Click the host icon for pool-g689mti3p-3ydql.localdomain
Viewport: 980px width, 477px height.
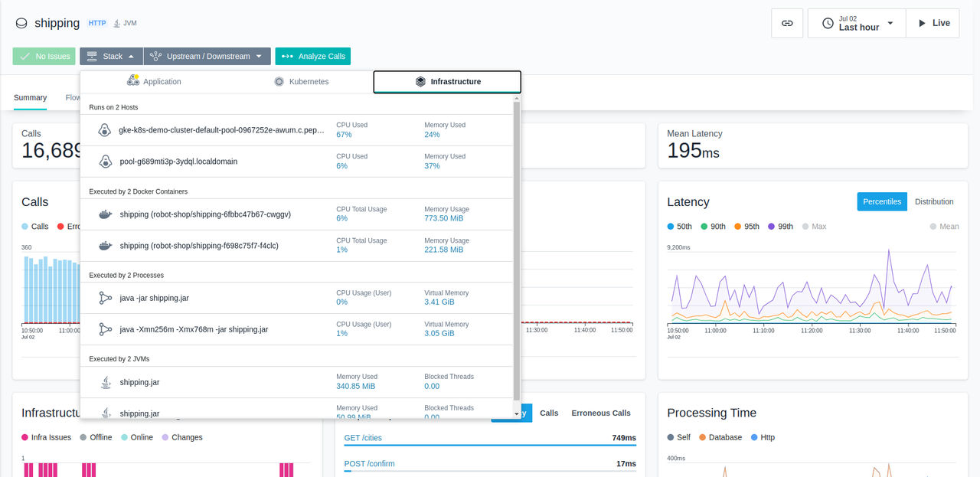(105, 162)
